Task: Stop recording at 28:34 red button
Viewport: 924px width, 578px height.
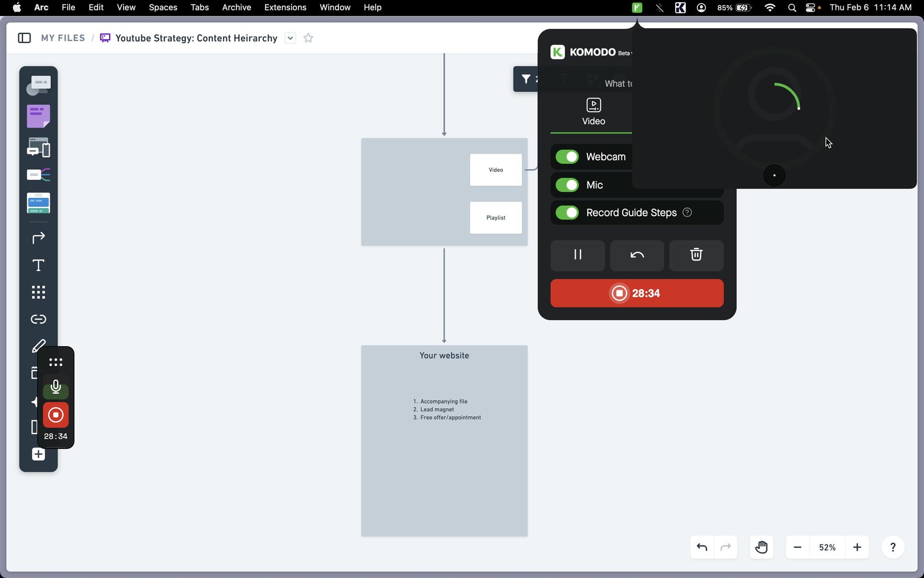Action: click(637, 293)
